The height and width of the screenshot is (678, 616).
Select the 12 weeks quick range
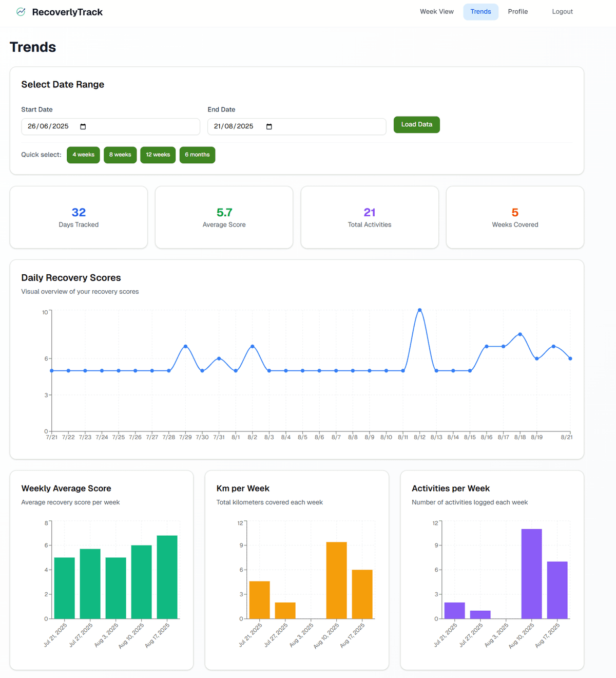[x=158, y=155]
